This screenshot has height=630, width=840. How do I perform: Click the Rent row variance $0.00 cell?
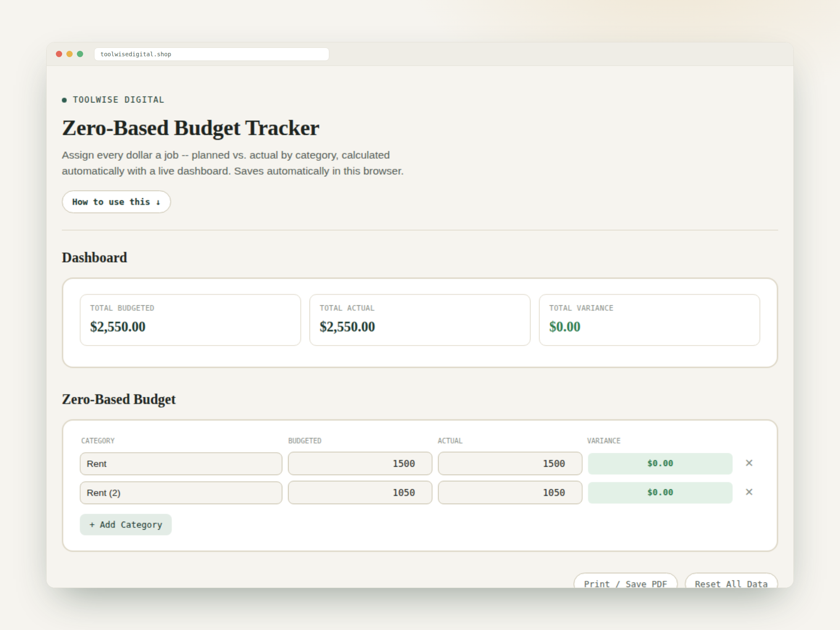660,464
